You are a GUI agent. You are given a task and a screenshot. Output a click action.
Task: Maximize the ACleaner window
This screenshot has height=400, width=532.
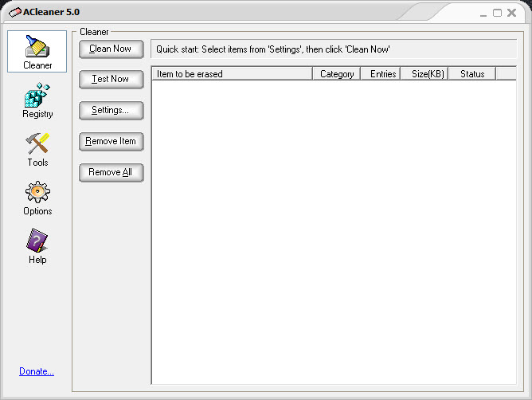498,13
